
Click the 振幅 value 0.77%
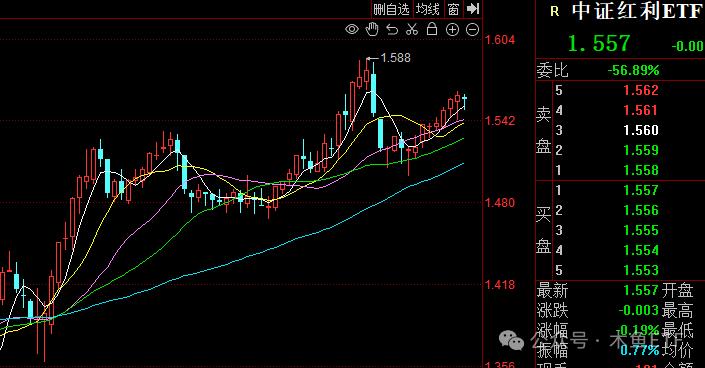point(640,350)
